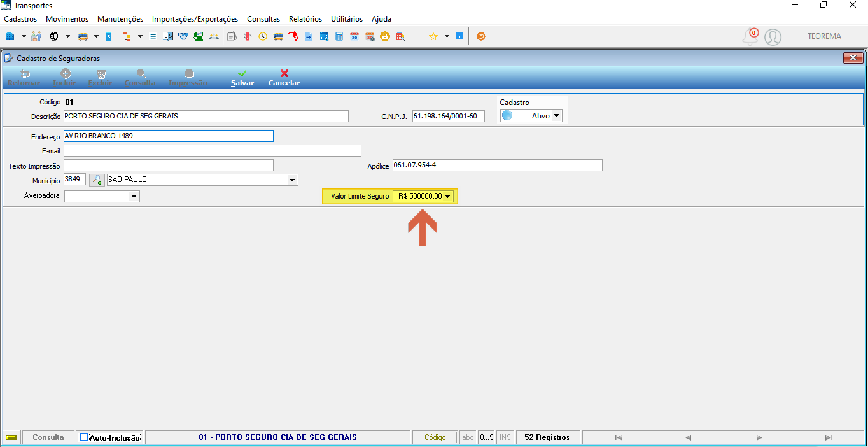Viewport: 868px width, 447px height.
Task: Click the first yellow bus toolbar icon
Action: pos(83,36)
